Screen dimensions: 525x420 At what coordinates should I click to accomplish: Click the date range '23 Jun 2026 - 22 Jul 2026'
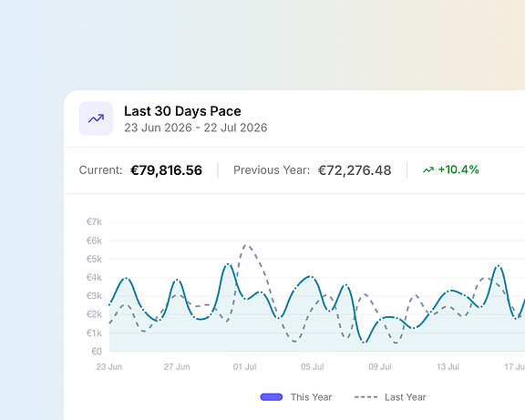196,128
